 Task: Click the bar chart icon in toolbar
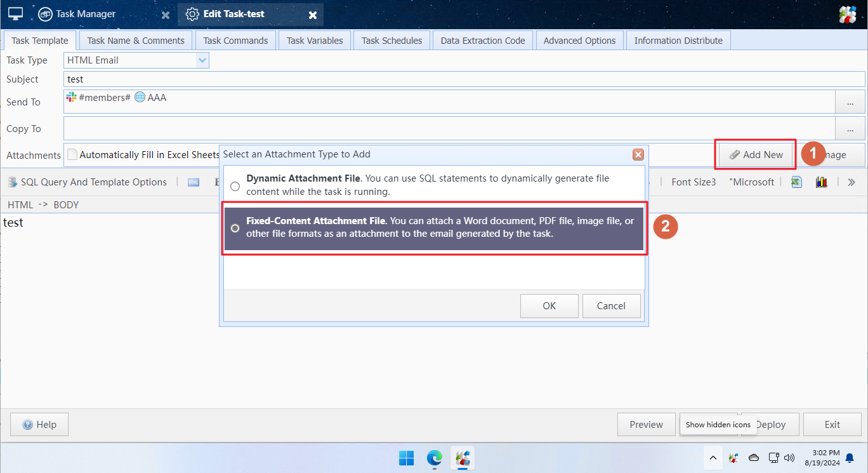point(822,182)
